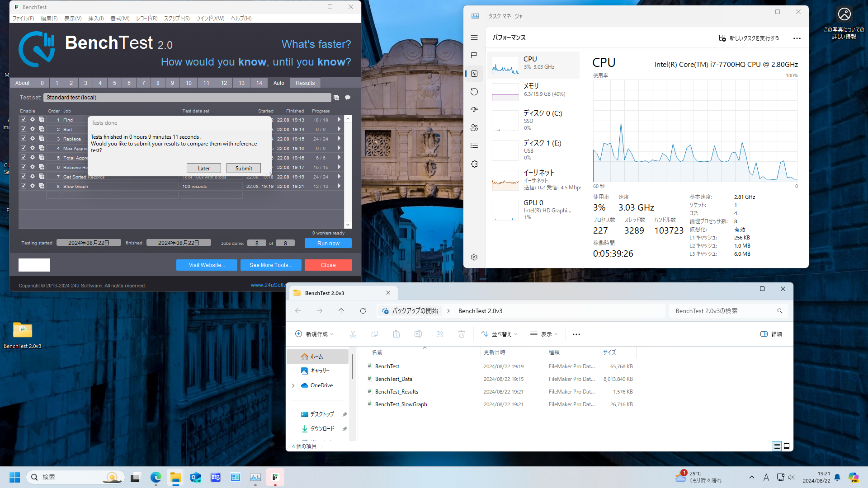This screenshot has width=868, height=488.
Task: Run the Find job with its play arrow
Action: (x=339, y=120)
